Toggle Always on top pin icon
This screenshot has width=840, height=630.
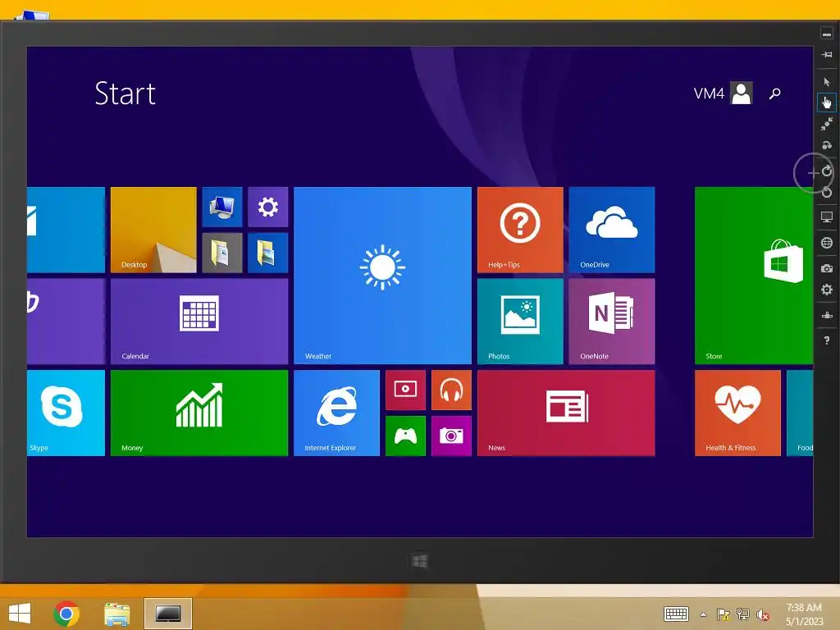[x=827, y=54]
